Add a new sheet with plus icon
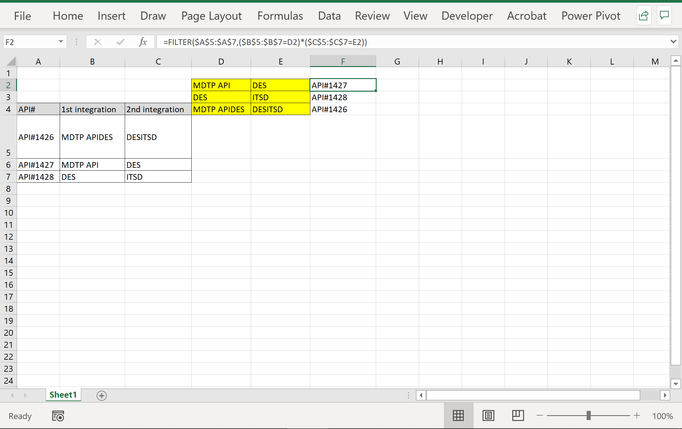Screen dimensions: 682x429 (101, 395)
